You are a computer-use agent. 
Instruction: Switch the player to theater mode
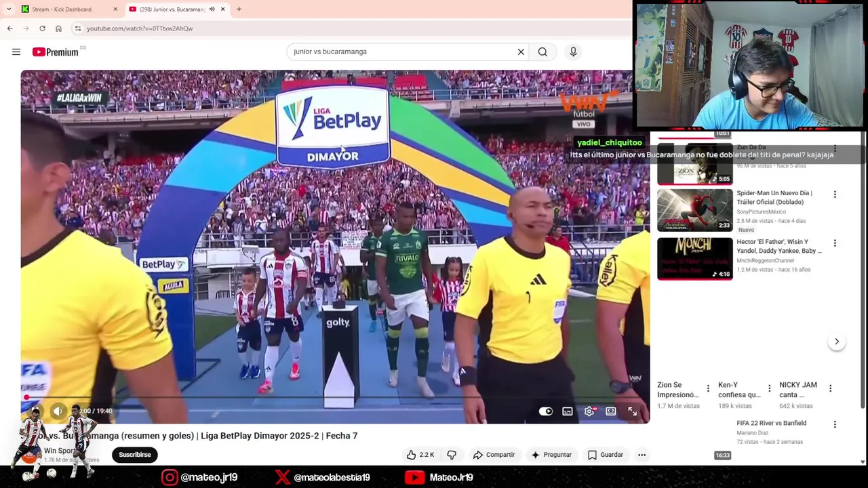click(x=611, y=411)
